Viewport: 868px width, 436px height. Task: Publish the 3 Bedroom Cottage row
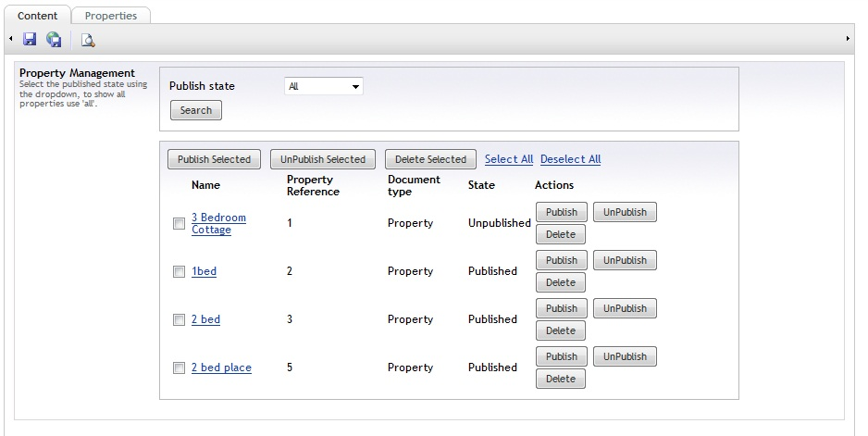(562, 212)
